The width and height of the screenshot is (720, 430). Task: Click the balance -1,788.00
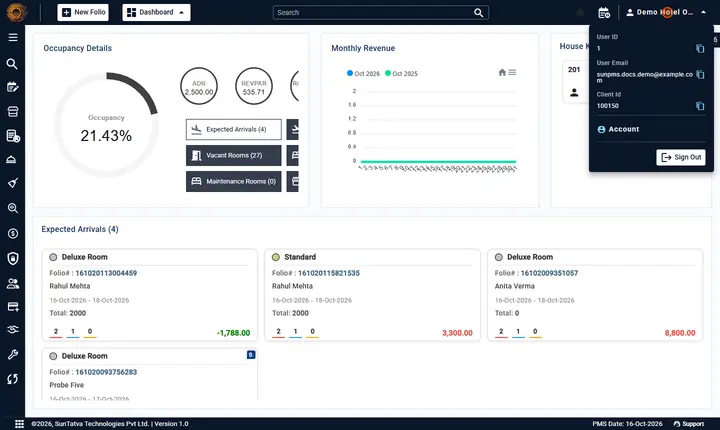coord(233,333)
